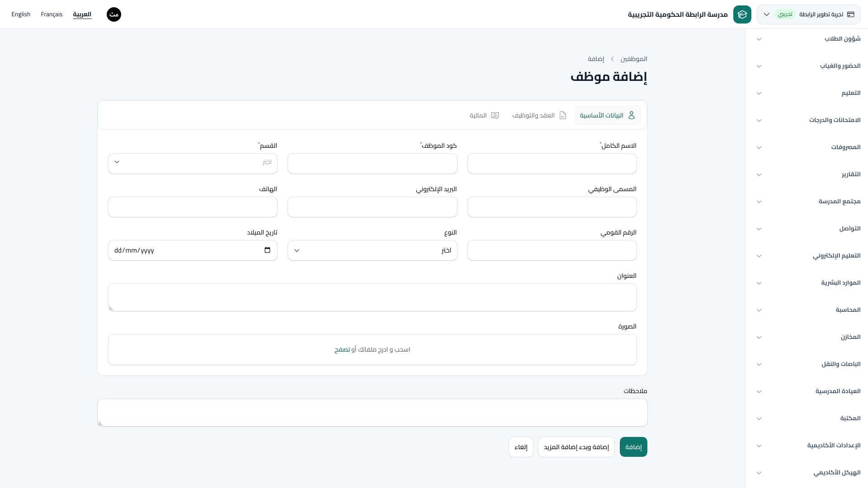The height and width of the screenshot is (488, 868).
Task: Switch language to Français
Action: click(52, 14)
